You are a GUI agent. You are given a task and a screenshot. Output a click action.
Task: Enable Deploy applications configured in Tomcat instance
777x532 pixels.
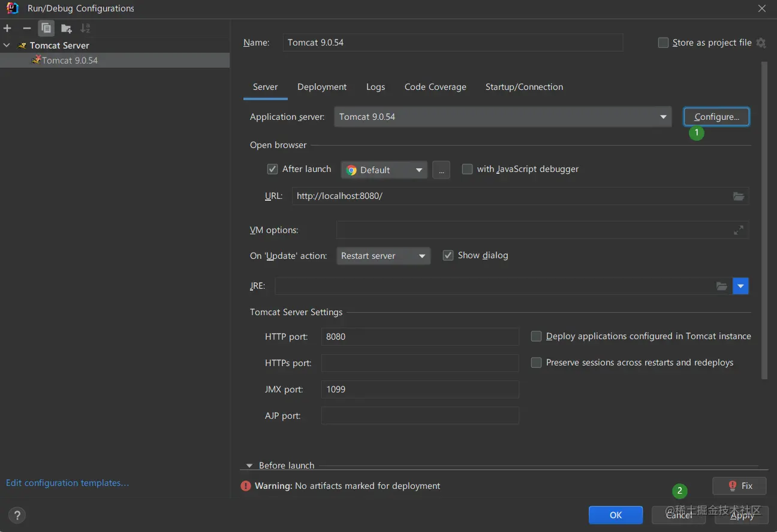click(x=537, y=336)
